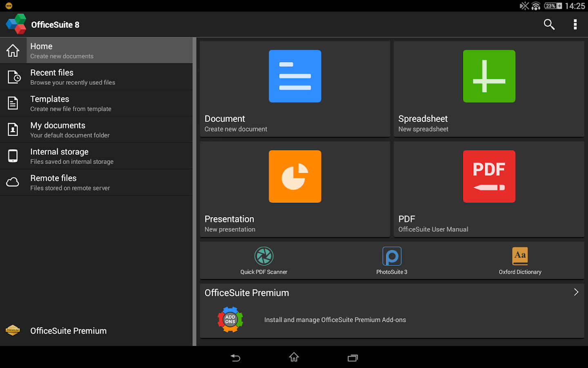
Task: Tap the search magnifier icon
Action: [549, 24]
